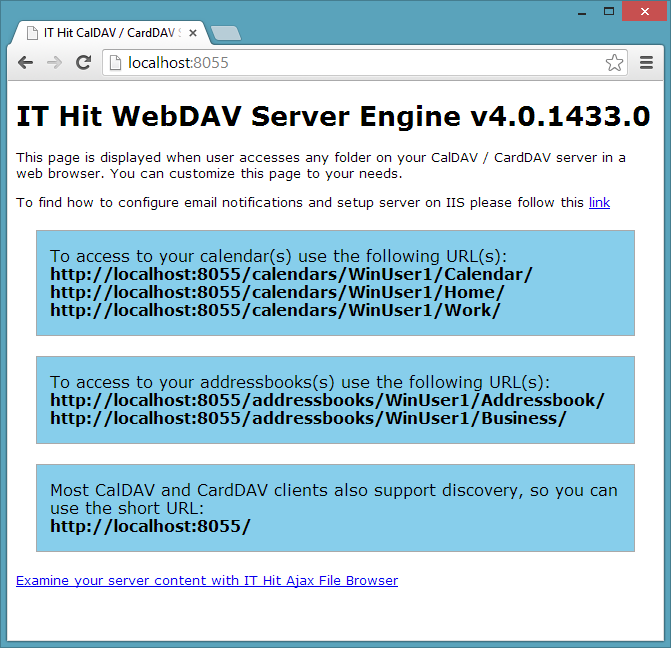The width and height of the screenshot is (671, 648).
Task: Click 'To access to your calendar(s)' text
Action: [171, 256]
